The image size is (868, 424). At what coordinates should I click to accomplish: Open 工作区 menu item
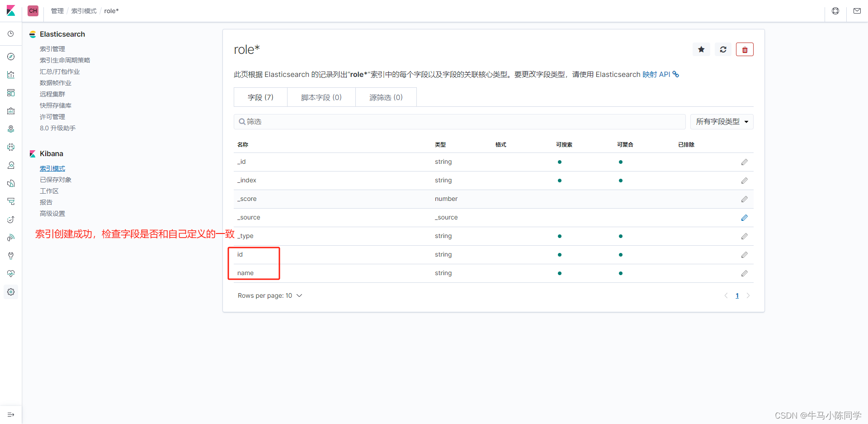tap(49, 191)
